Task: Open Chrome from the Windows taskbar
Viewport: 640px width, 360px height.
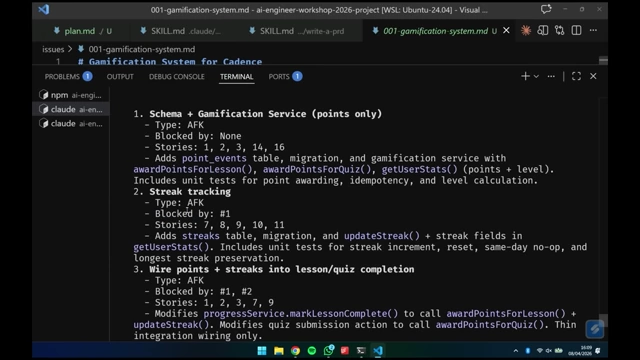Action: click(x=295, y=351)
